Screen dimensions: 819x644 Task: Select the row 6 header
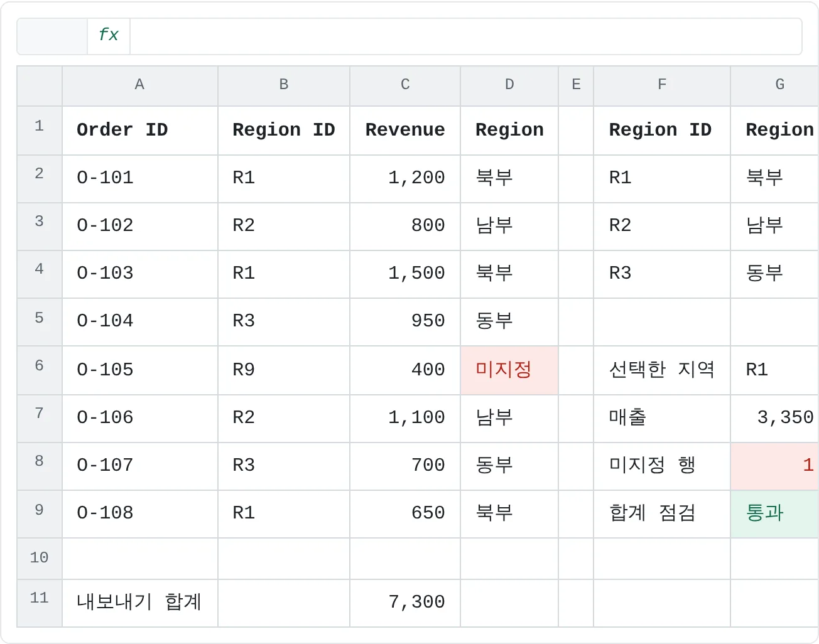click(x=40, y=370)
